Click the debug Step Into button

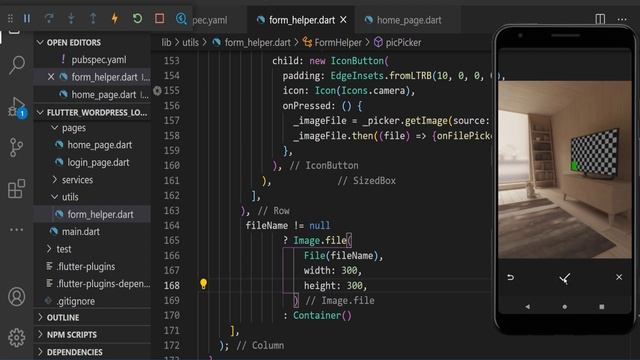[x=71, y=18]
